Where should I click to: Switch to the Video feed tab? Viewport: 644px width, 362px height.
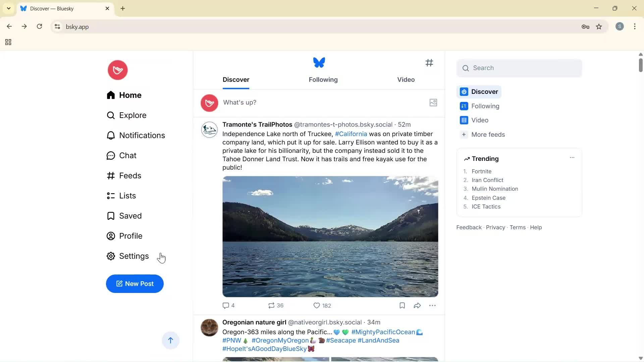(x=406, y=80)
